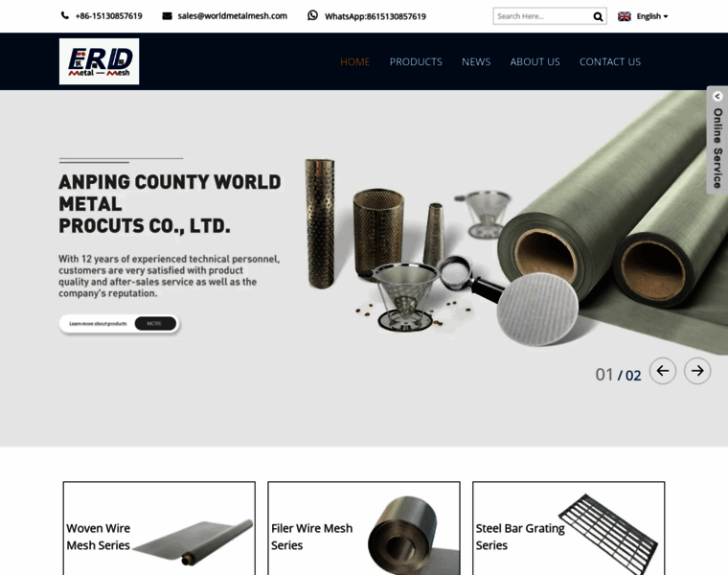The height and width of the screenshot is (575, 728).
Task: Open the English language dropdown
Action: click(x=652, y=16)
